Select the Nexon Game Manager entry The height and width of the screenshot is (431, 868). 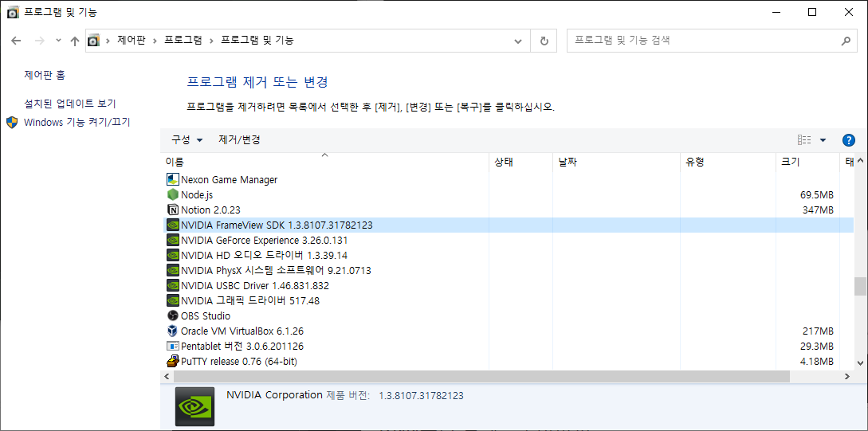coord(230,180)
